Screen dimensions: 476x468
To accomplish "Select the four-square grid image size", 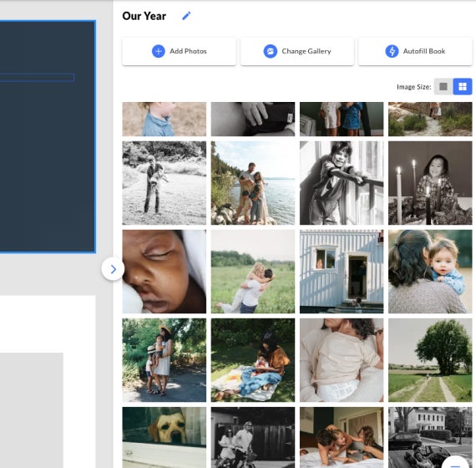I will (x=463, y=87).
